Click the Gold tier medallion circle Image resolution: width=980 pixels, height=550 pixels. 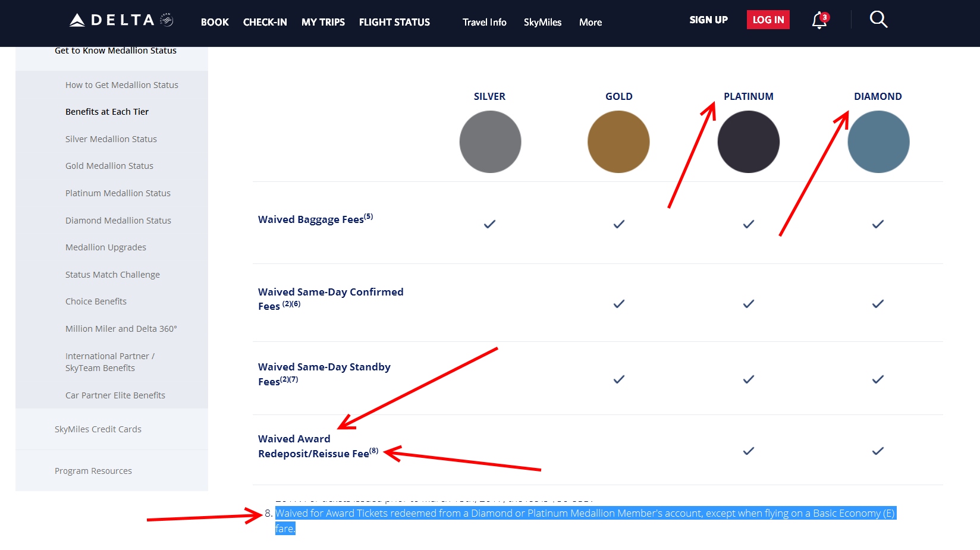pyautogui.click(x=618, y=142)
